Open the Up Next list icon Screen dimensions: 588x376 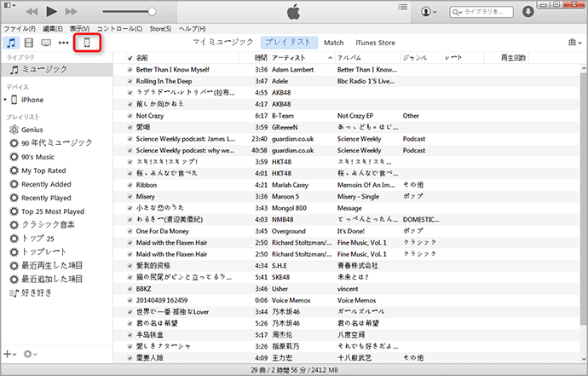[402, 7]
